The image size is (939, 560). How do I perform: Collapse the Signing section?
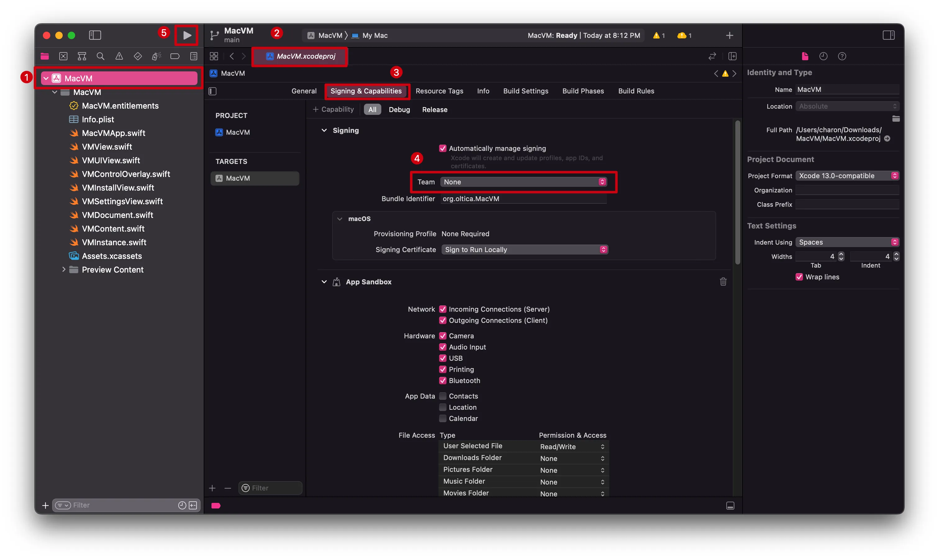pyautogui.click(x=324, y=130)
